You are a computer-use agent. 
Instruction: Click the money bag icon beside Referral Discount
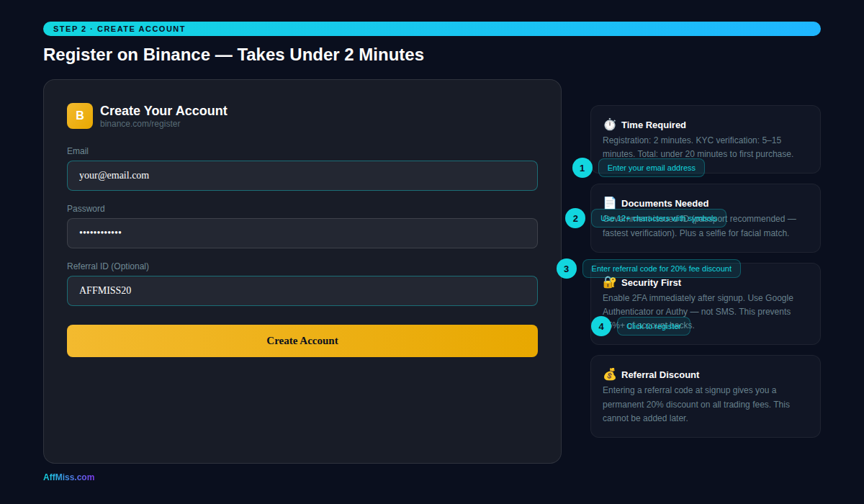(610, 374)
